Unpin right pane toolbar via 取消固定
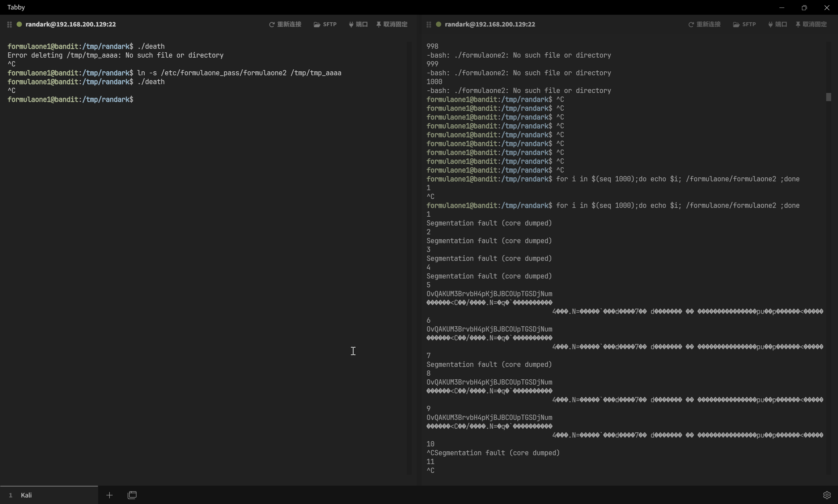 (811, 25)
